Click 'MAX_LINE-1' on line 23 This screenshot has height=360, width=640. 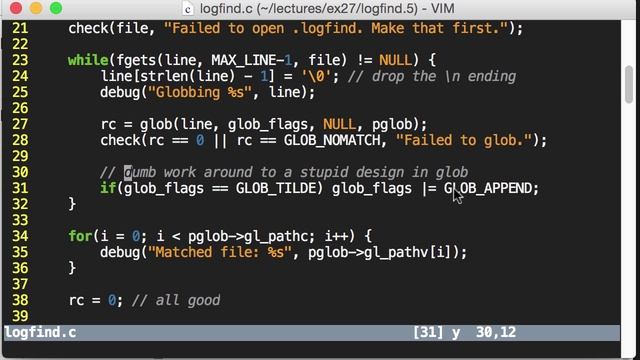pos(252,60)
